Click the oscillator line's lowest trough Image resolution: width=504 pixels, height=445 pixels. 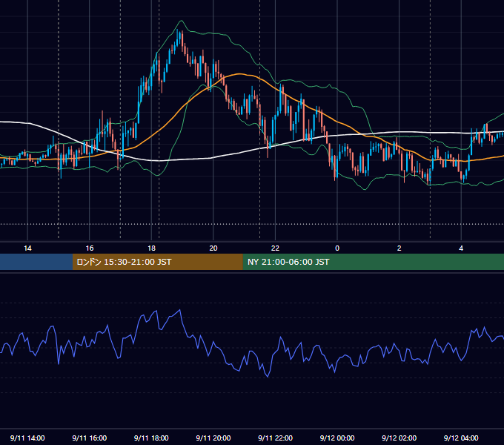268,377
